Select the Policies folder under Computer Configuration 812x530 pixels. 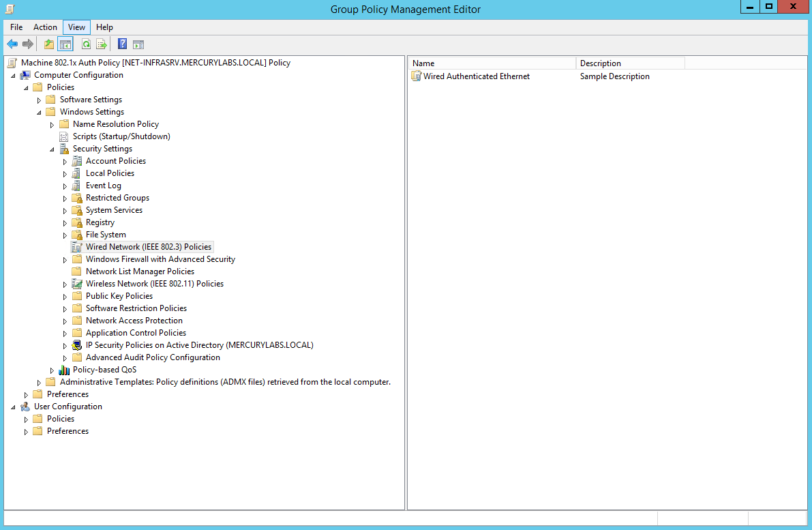click(61, 87)
